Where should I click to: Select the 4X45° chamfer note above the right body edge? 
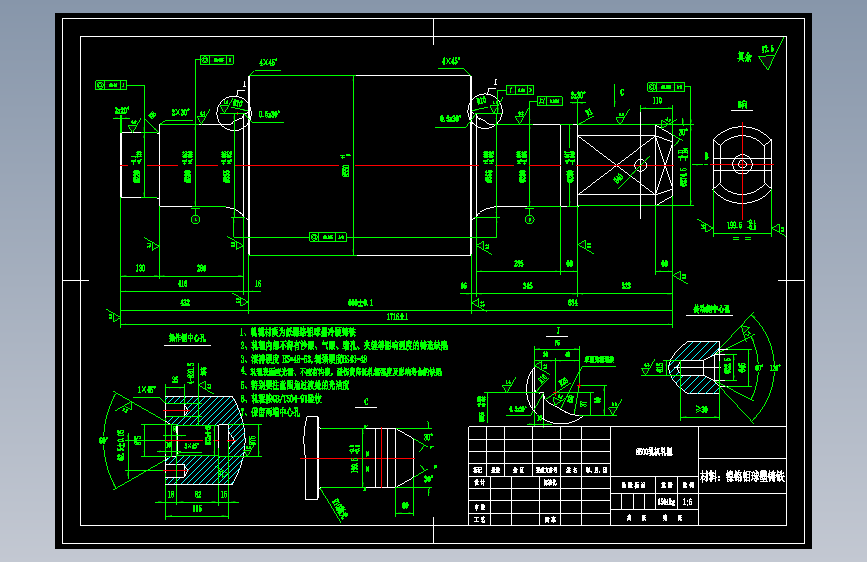coord(451,61)
